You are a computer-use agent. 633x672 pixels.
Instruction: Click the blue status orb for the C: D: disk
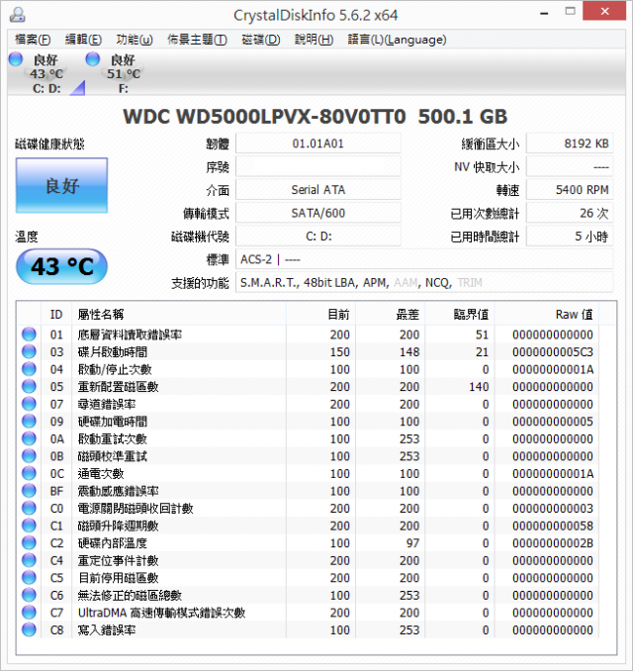pos(16,58)
